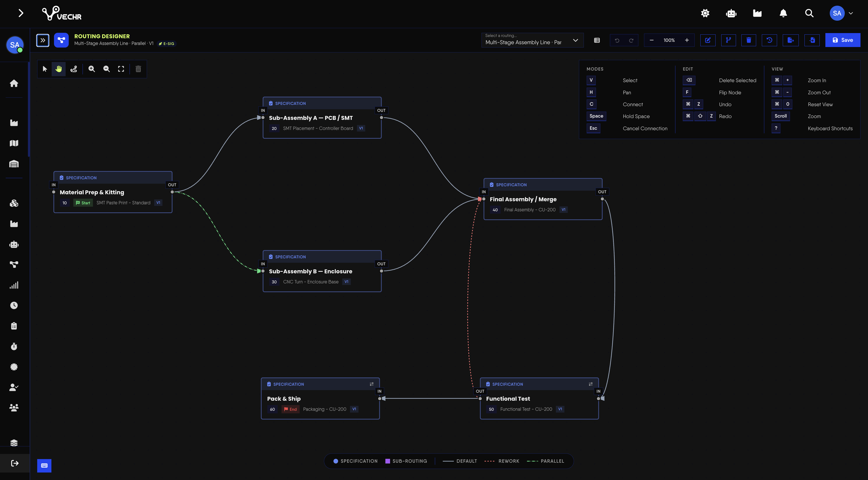Open the theme brightness icon in header
The height and width of the screenshot is (480, 868).
[x=705, y=13]
